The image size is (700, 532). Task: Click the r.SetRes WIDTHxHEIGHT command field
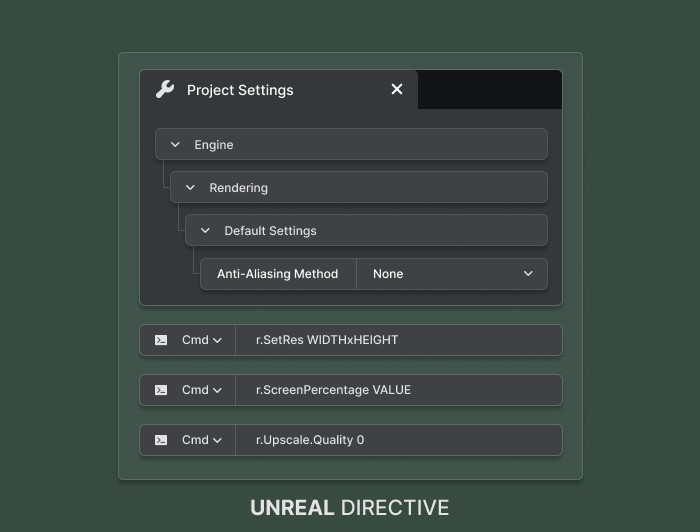pyautogui.click(x=398, y=340)
